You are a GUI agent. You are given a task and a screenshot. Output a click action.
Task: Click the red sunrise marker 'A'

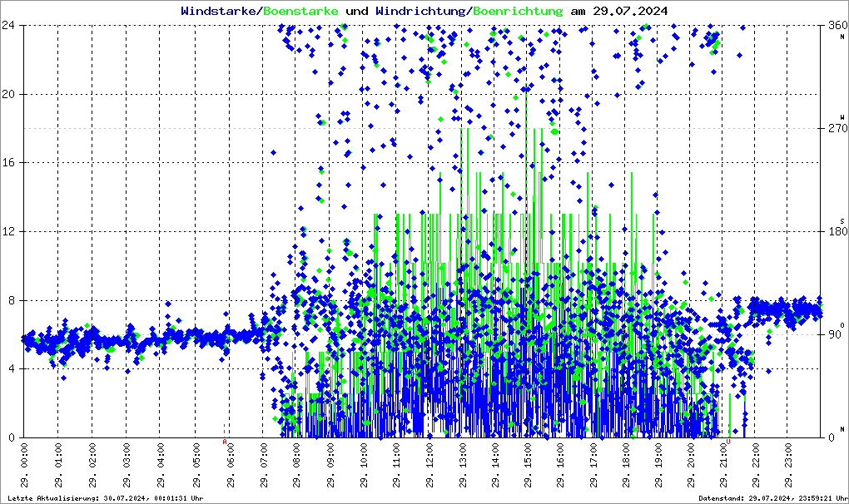pyautogui.click(x=225, y=442)
